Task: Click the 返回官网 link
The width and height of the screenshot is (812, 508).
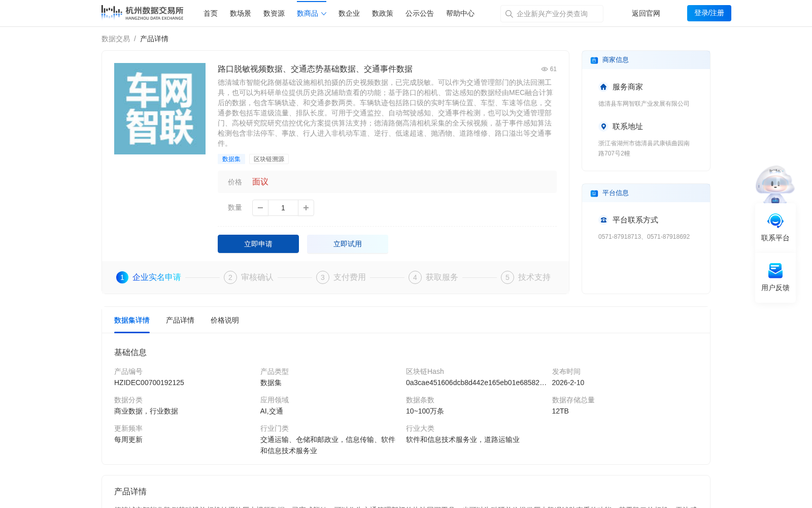Action: 646,13
